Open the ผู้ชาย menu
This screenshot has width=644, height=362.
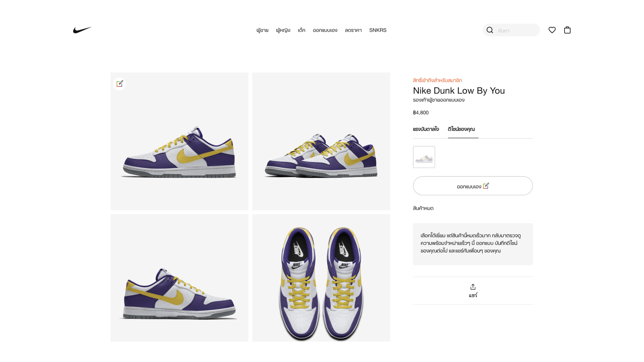tap(262, 30)
